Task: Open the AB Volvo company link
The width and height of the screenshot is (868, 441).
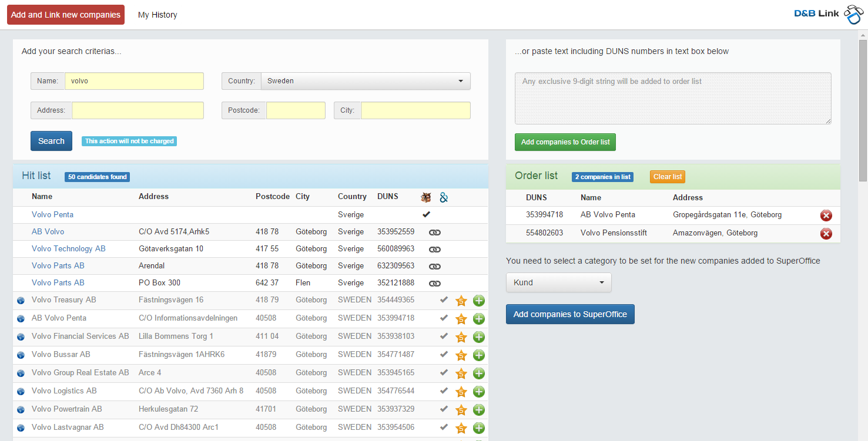Action: coord(48,231)
